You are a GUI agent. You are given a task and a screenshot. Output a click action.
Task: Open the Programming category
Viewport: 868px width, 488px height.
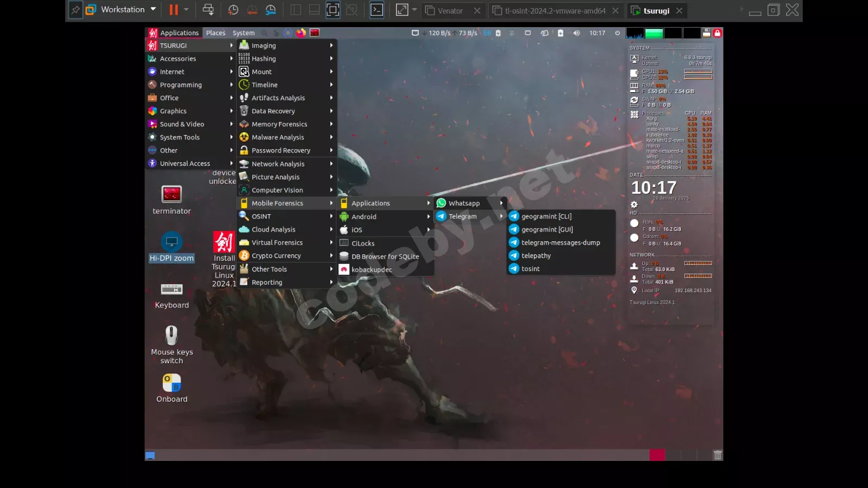(190, 85)
